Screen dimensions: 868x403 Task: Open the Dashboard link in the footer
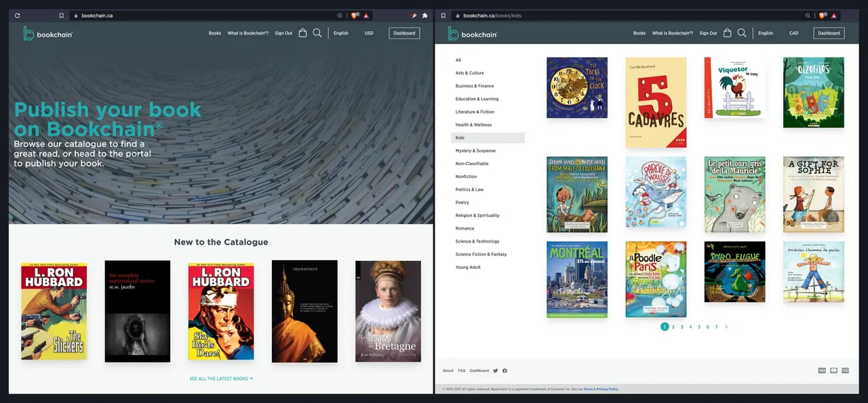(x=479, y=370)
